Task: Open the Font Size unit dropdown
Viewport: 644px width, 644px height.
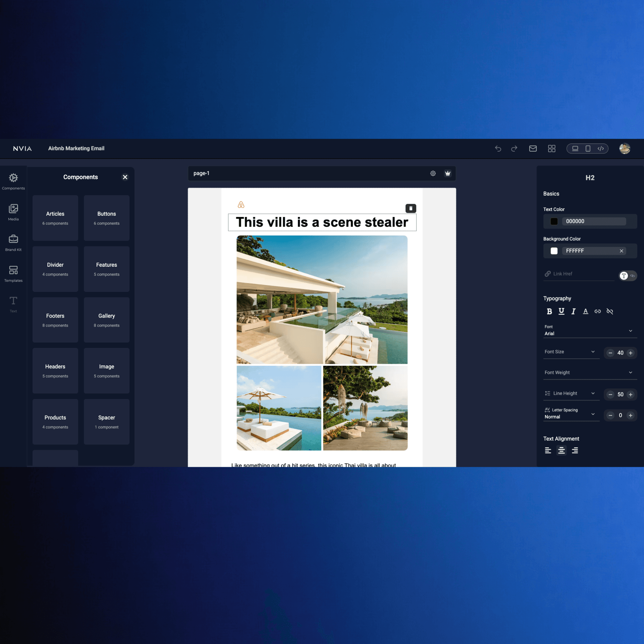Action: tap(571, 352)
